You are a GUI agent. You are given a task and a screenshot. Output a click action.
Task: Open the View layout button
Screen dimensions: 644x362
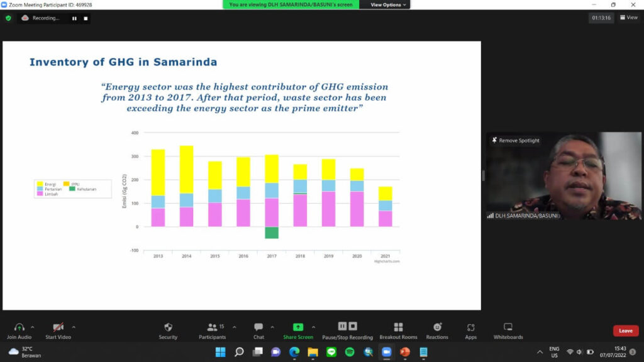629,18
